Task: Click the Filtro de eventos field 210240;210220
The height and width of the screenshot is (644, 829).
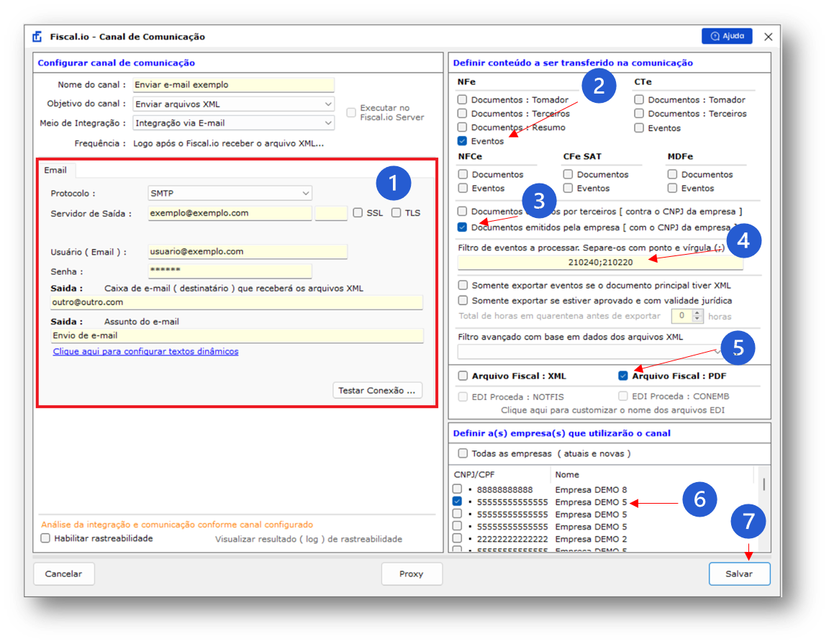Action: [600, 262]
